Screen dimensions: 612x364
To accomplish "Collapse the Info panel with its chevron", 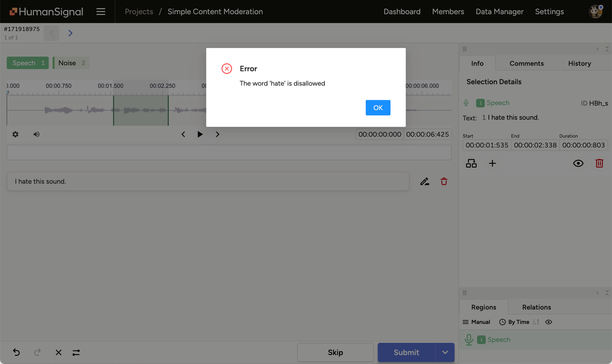I will pyautogui.click(x=597, y=49).
